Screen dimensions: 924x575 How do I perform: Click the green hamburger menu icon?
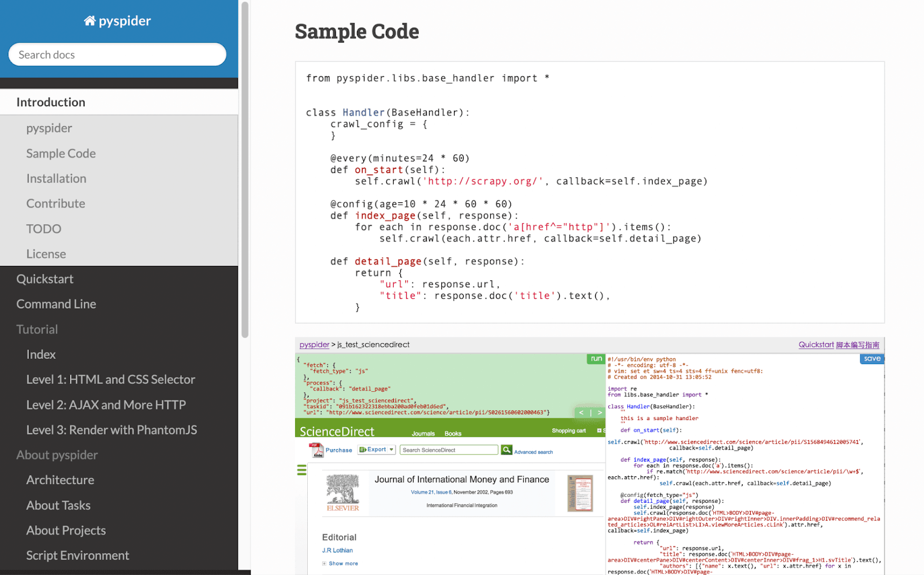[x=301, y=470]
